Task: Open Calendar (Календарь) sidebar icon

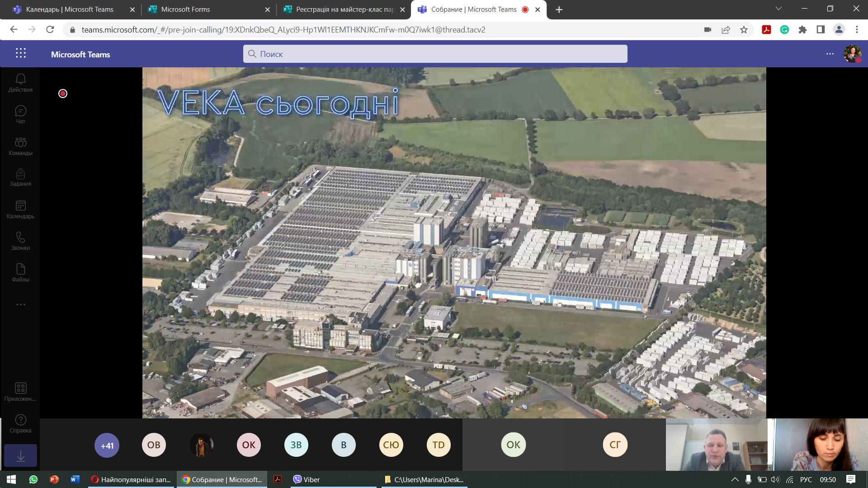Action: (x=20, y=210)
